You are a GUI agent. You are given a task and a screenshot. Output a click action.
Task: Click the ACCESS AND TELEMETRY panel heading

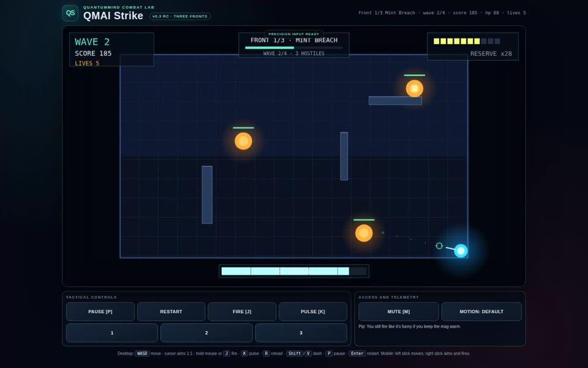pos(388,297)
